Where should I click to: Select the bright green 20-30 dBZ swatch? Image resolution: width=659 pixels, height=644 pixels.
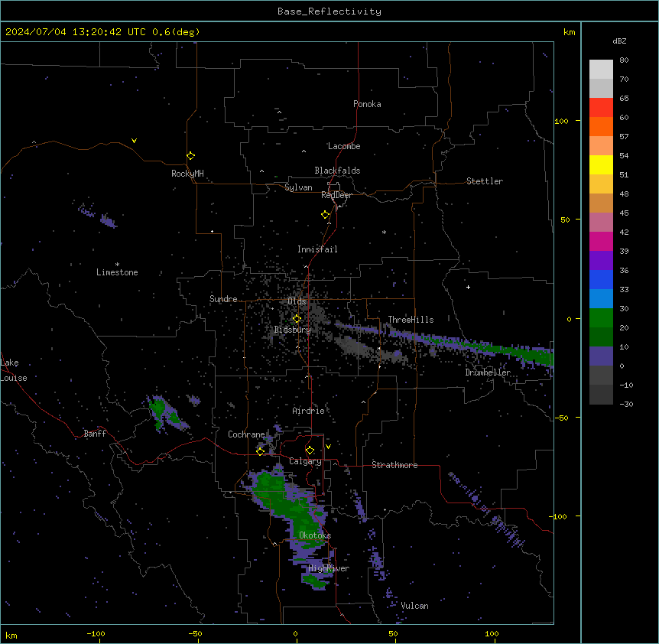click(601, 318)
